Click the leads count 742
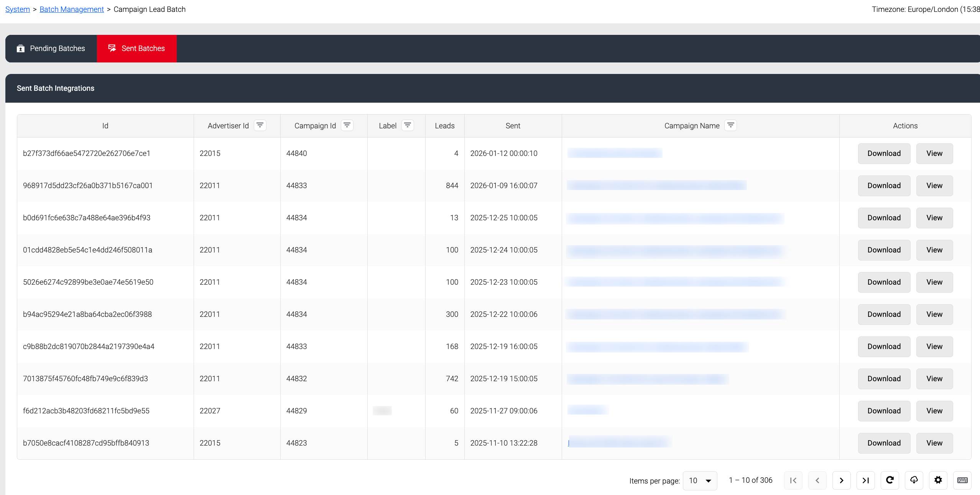980x495 pixels. 452,379
